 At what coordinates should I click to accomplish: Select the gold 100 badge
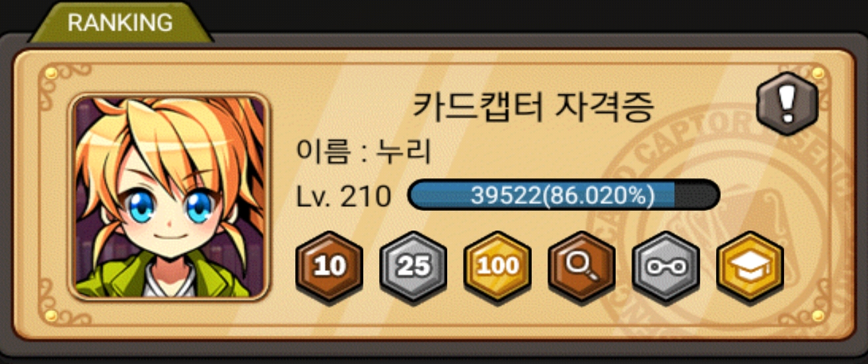[497, 266]
